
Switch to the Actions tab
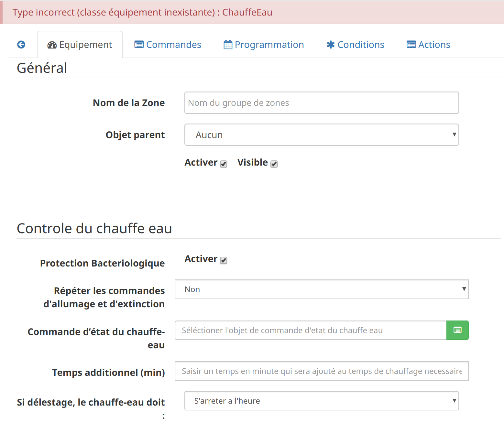pos(428,45)
